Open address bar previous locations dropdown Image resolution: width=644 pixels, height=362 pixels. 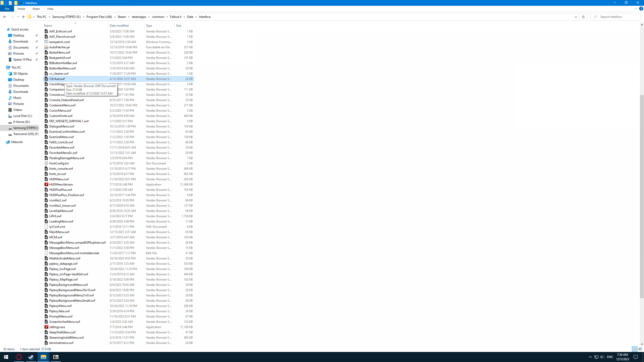click(576, 17)
